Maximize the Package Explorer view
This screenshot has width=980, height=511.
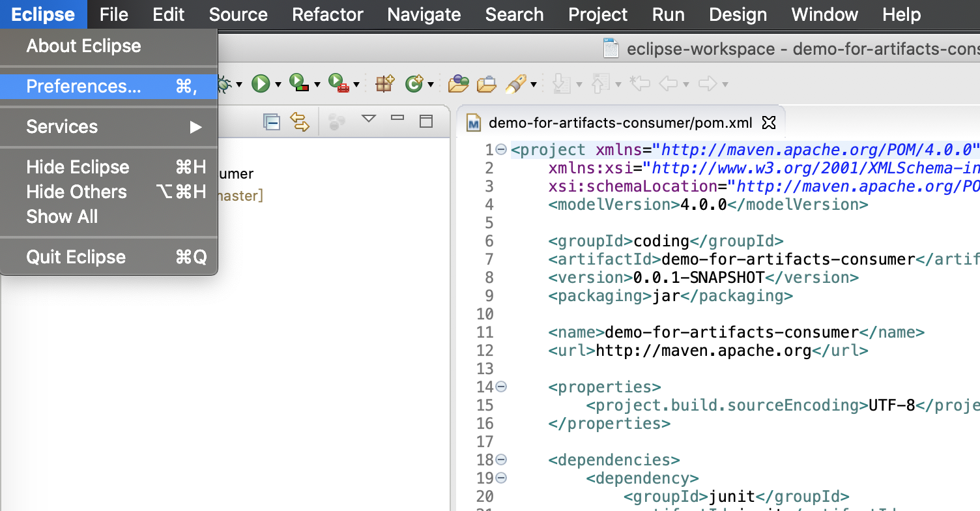tap(426, 121)
